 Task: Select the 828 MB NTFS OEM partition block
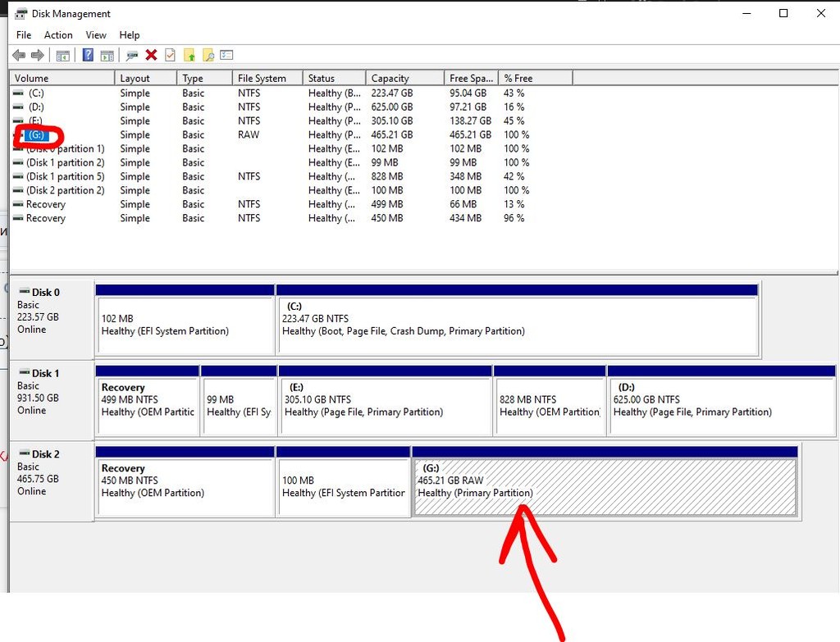click(550, 400)
